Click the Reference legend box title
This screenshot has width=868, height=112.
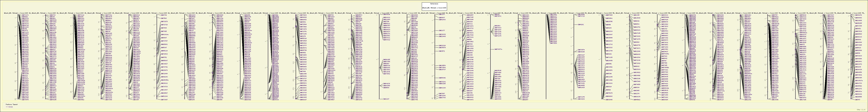click(x=434, y=4)
